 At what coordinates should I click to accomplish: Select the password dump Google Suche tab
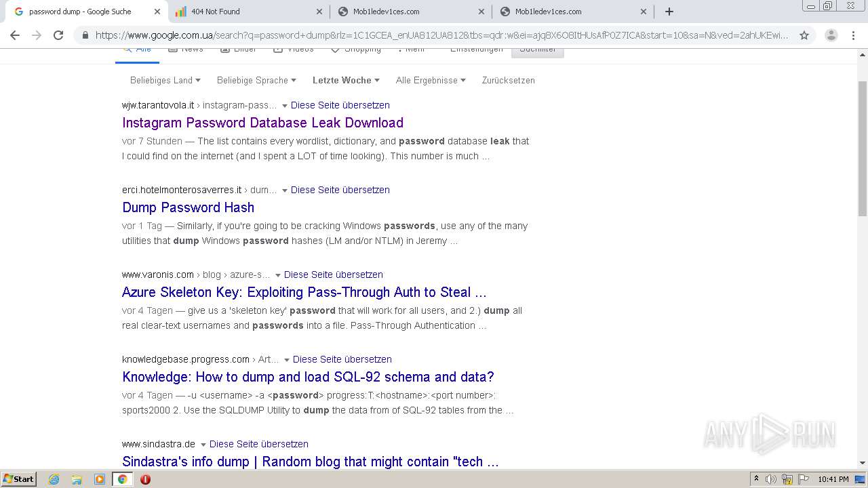tap(85, 12)
